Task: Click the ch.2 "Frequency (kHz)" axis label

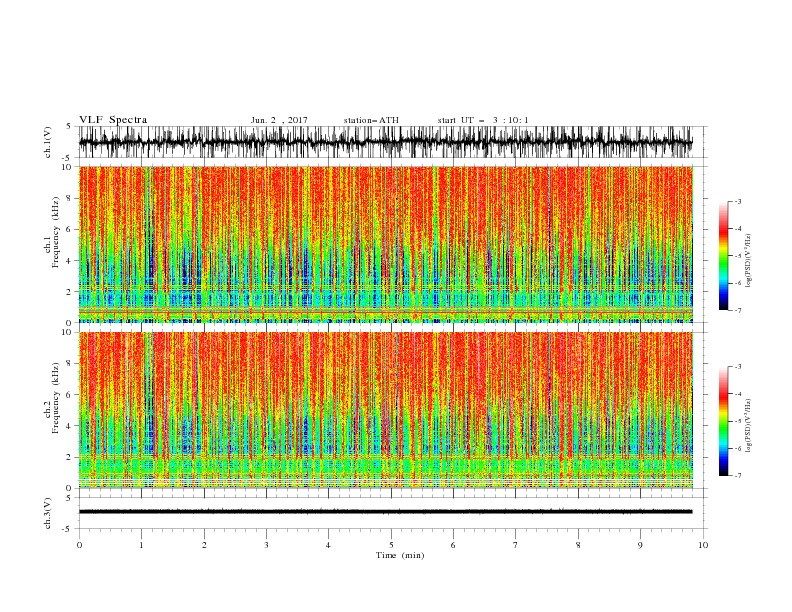Action: (55, 397)
